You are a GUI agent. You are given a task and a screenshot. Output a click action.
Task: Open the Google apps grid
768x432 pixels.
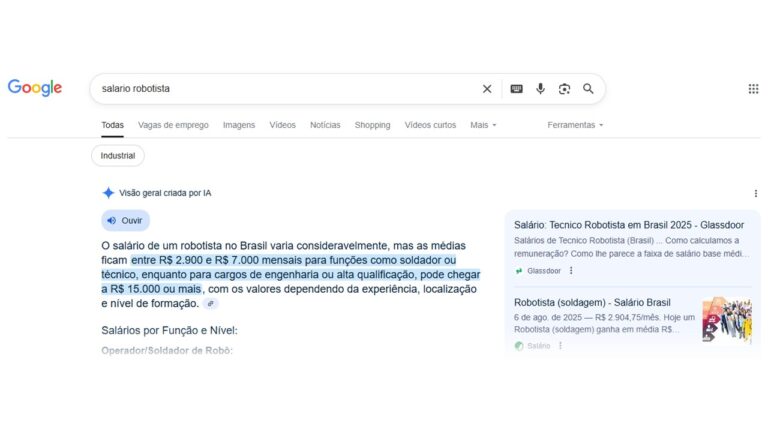pyautogui.click(x=753, y=89)
